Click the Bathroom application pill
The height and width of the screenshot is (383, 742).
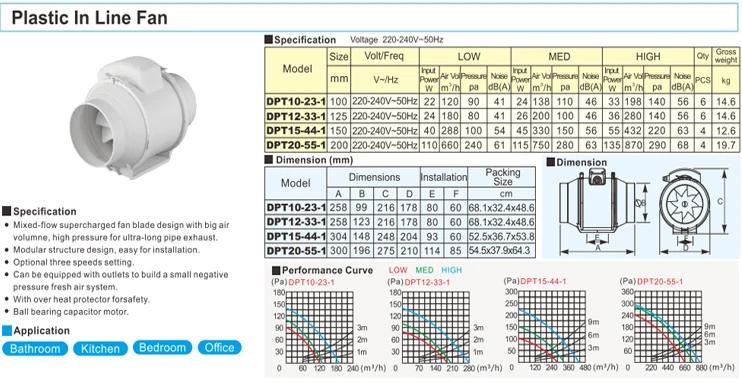tap(35, 348)
